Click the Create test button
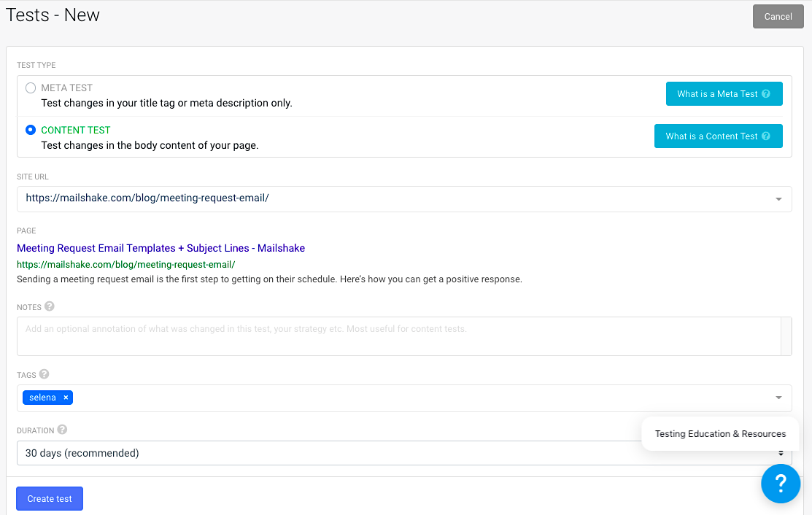The height and width of the screenshot is (515, 812). 50,499
